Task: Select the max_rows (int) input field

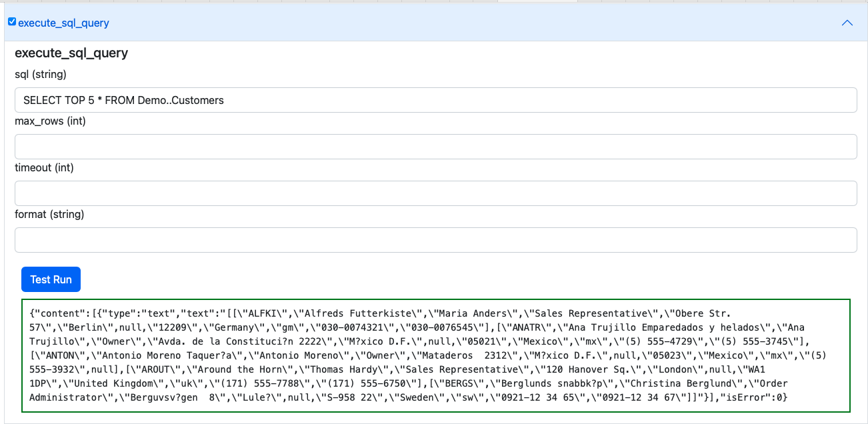Action: (435, 147)
